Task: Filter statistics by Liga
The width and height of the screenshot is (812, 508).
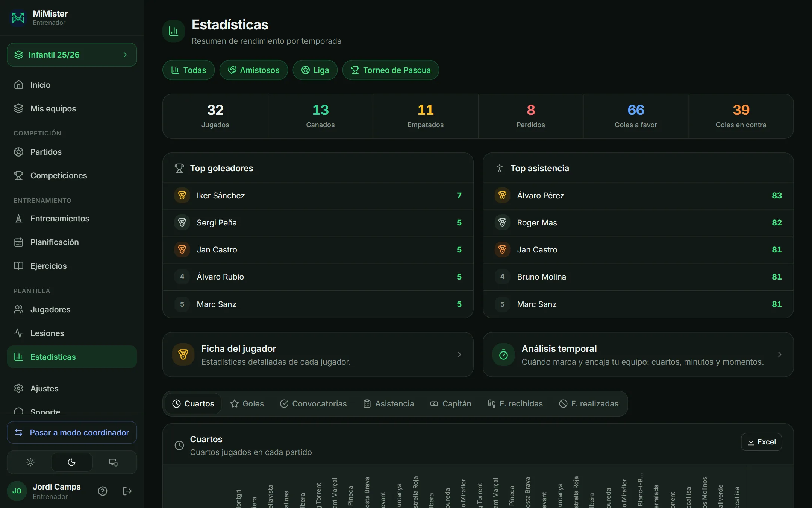Action: [315, 70]
